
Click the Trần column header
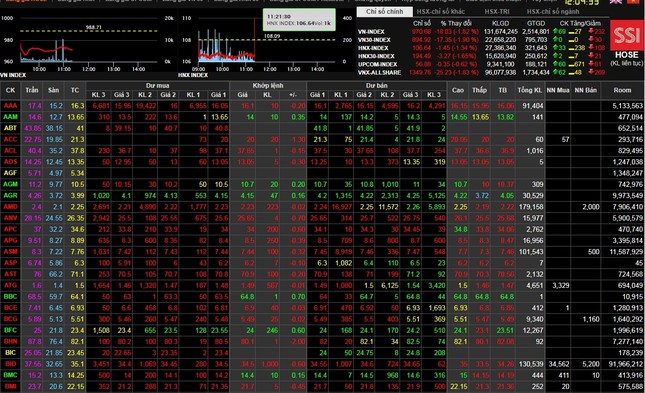(32, 90)
